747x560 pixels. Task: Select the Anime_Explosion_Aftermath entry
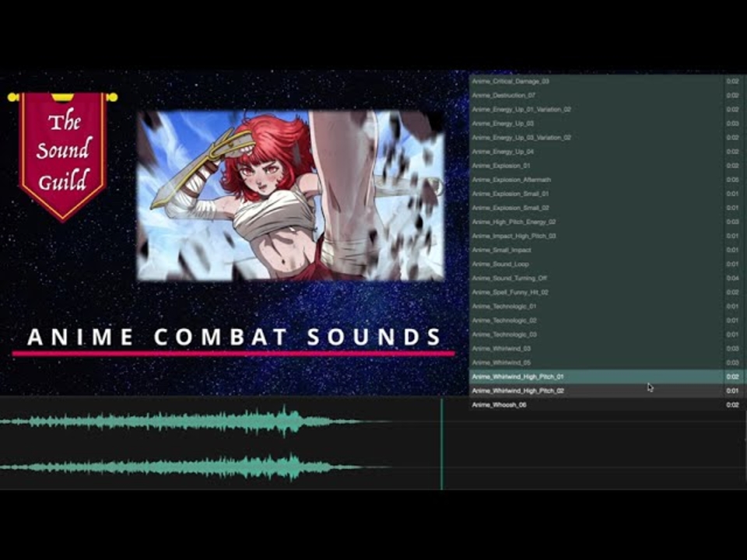click(545, 179)
